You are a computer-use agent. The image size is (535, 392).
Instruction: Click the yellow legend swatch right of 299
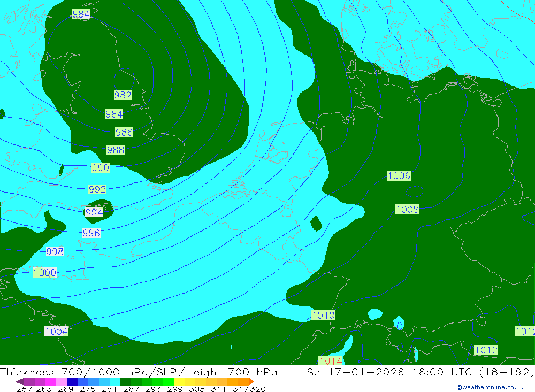click(x=179, y=381)
